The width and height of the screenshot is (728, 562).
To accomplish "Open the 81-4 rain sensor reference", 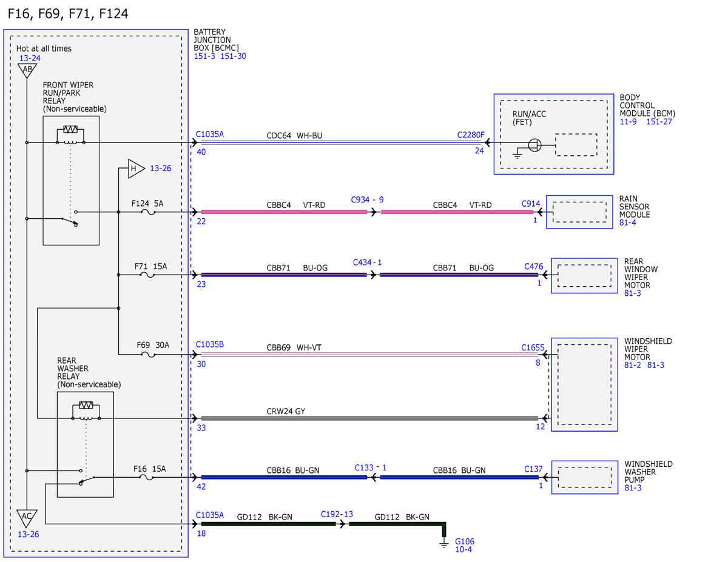I will point(628,222).
